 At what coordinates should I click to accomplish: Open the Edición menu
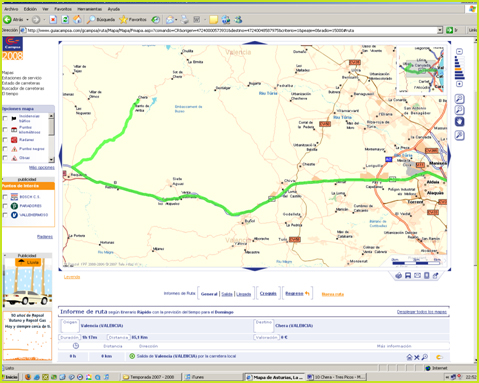[30, 9]
